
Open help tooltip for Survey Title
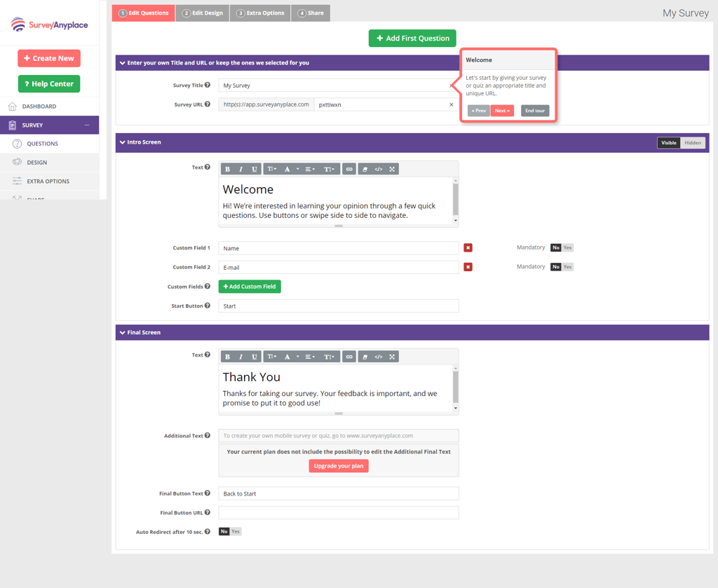(x=208, y=85)
